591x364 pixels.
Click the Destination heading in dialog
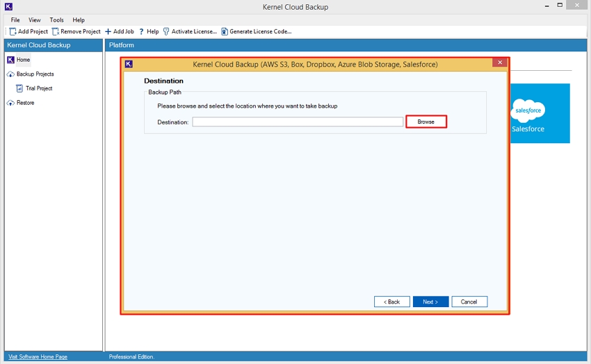[163, 81]
